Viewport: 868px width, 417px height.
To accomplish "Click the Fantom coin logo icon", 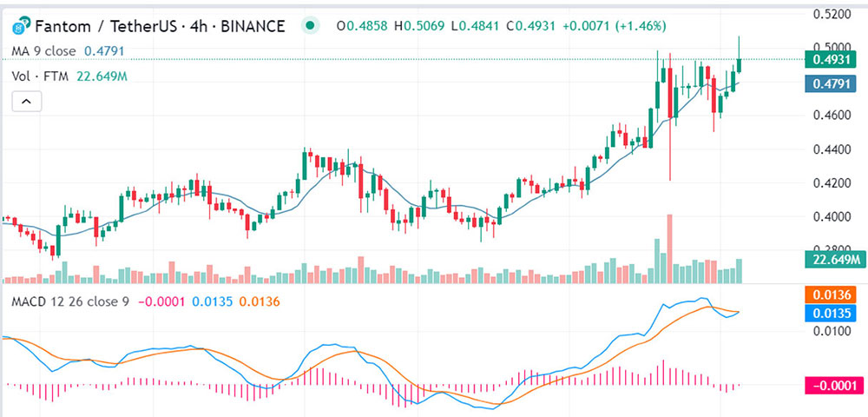I will pyautogui.click(x=22, y=25).
